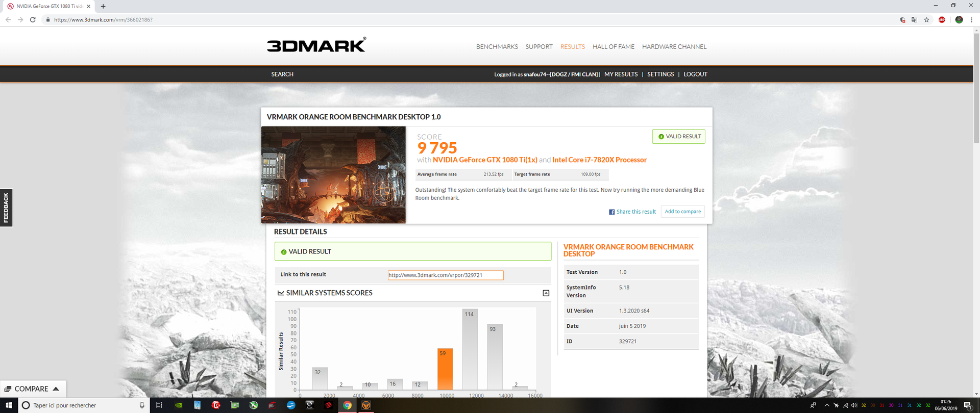
Task: Open Google Chrome on the taskbar
Action: [x=347, y=405]
